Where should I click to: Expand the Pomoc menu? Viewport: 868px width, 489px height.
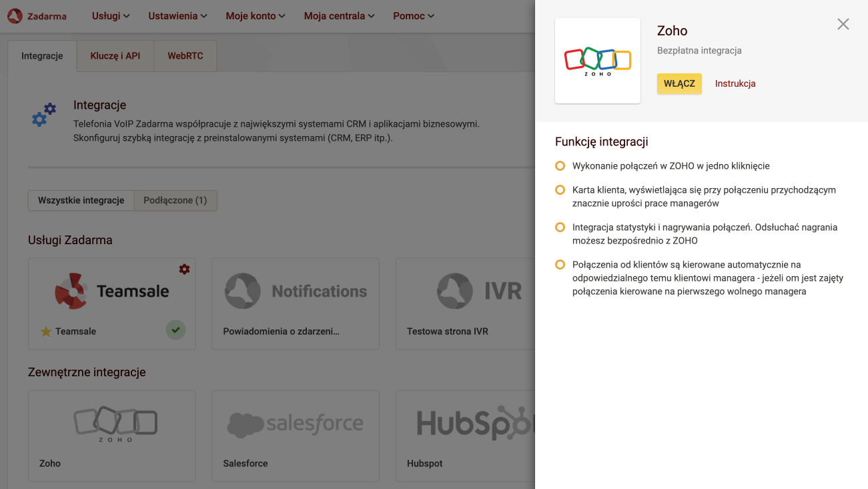click(x=414, y=16)
